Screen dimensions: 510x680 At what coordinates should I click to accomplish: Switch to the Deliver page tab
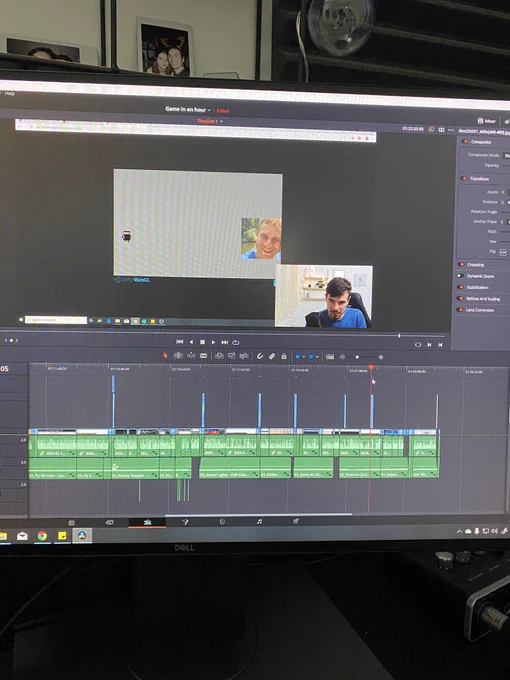click(296, 521)
